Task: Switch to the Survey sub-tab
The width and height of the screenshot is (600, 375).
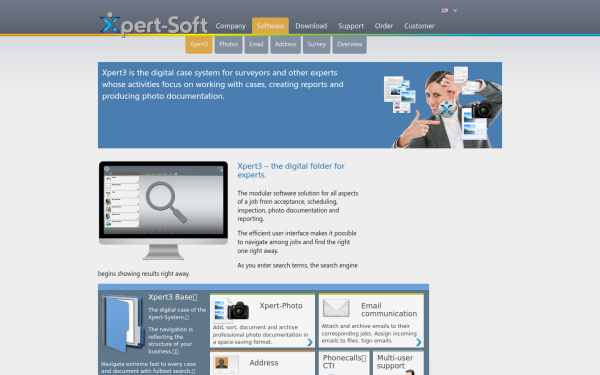Action: [316, 44]
